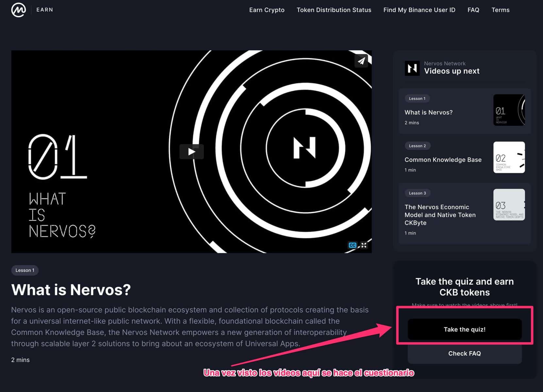Enter fullscreen mode on the video
This screenshot has height=392, width=543.
coord(364,245)
